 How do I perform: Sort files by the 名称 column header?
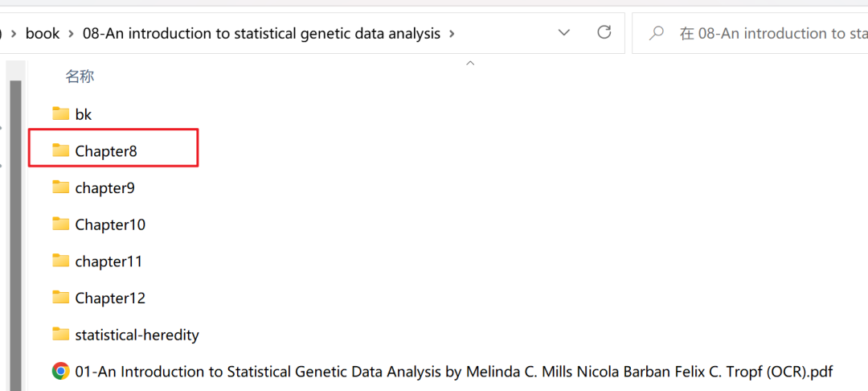[80, 76]
